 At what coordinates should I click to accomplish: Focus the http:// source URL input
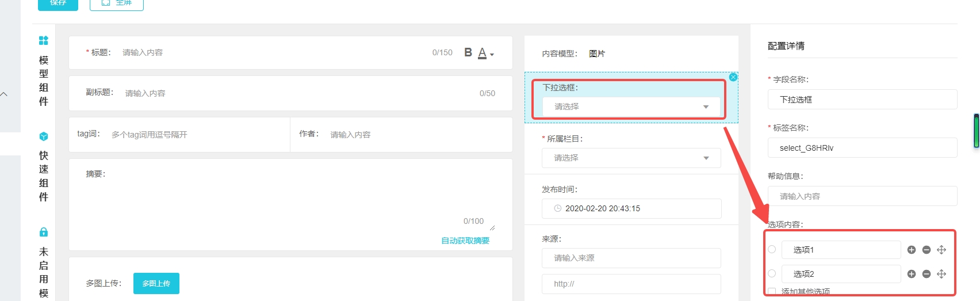(631, 284)
